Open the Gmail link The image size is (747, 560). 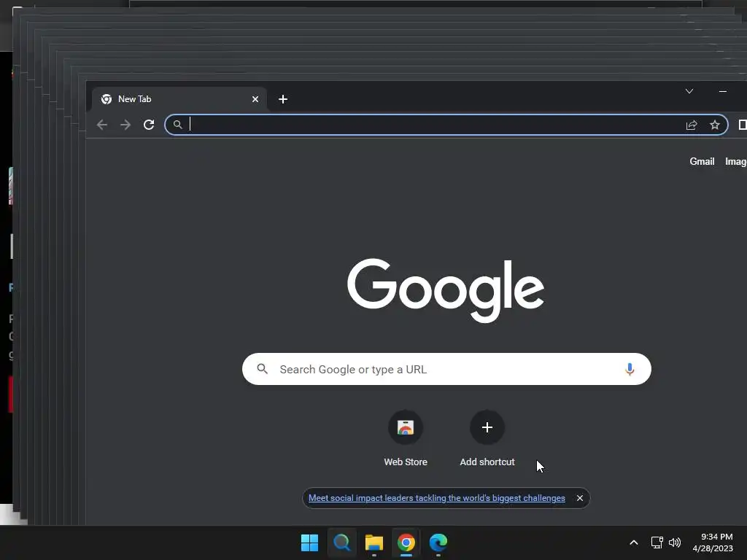[x=702, y=161]
